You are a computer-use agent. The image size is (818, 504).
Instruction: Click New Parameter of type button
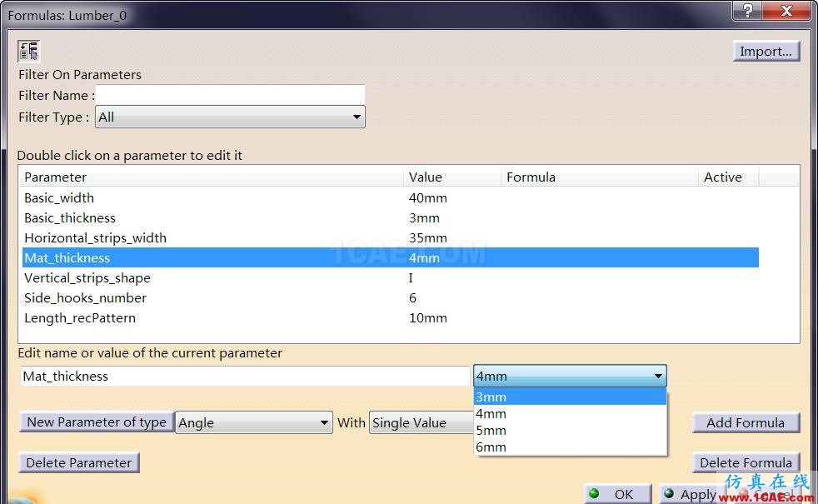[x=97, y=422]
